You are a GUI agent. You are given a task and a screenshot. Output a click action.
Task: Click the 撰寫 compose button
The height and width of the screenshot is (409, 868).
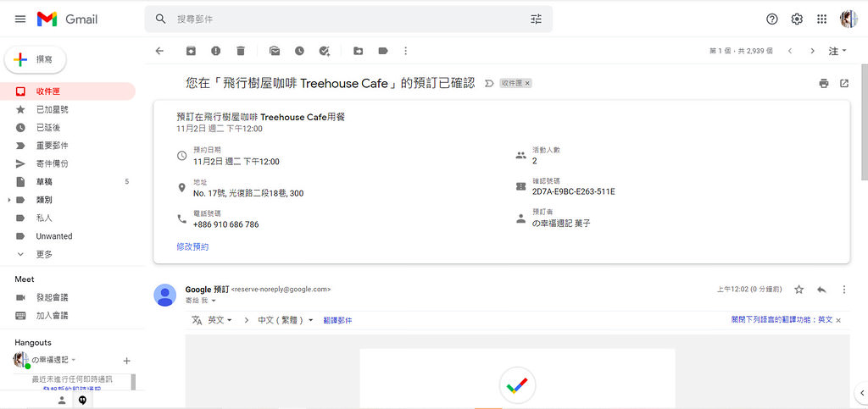[x=36, y=59]
